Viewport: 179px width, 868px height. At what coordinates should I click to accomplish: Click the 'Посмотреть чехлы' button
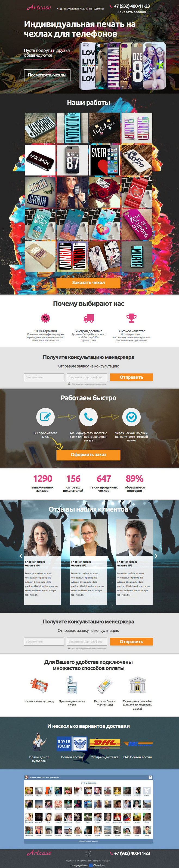click(47, 75)
